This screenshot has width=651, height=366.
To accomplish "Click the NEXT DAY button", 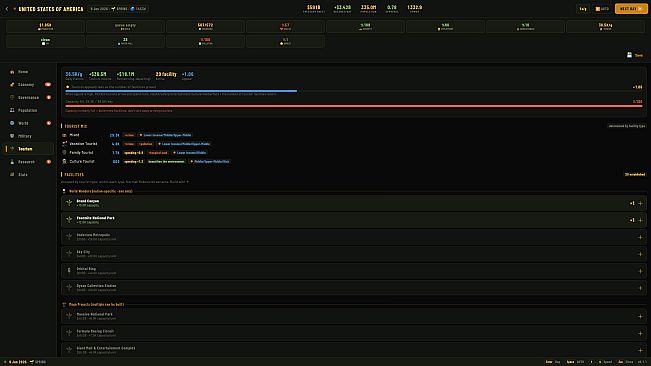I will tap(631, 9).
